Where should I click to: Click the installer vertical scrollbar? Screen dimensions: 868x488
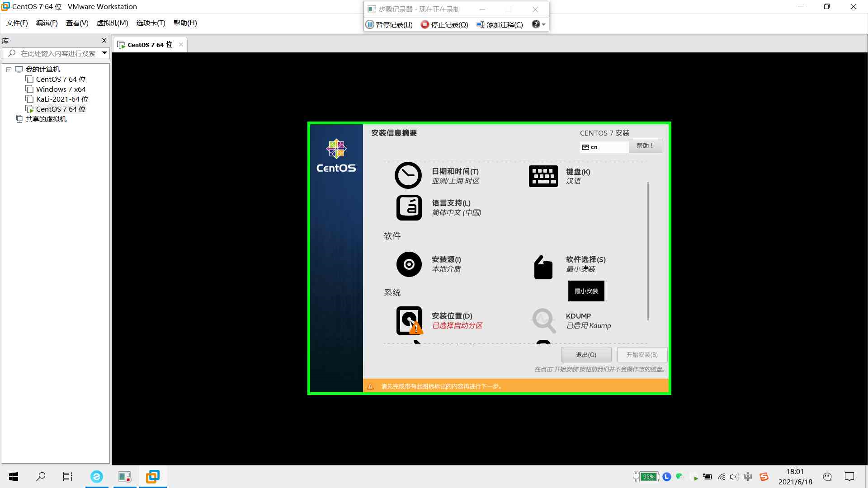click(x=648, y=251)
